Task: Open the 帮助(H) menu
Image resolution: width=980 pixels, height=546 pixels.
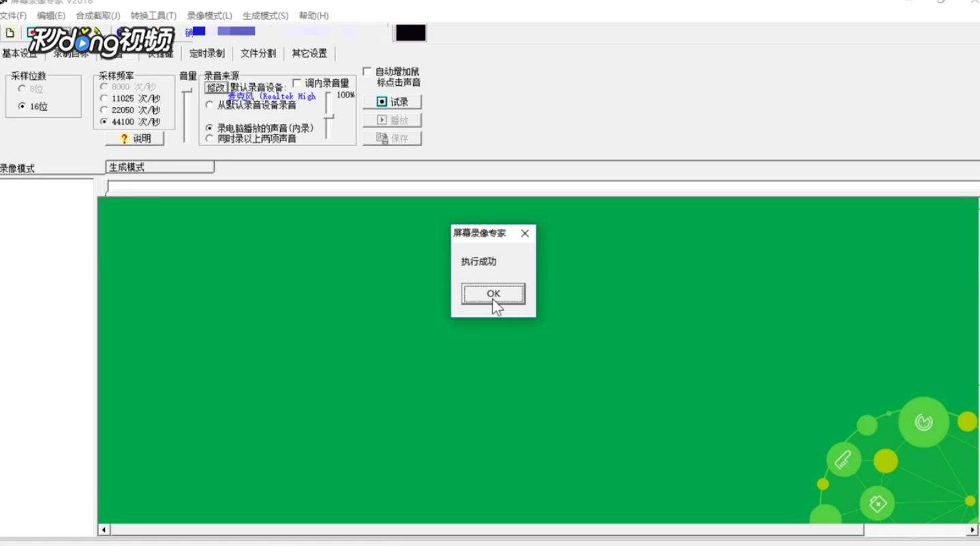Action: point(313,16)
